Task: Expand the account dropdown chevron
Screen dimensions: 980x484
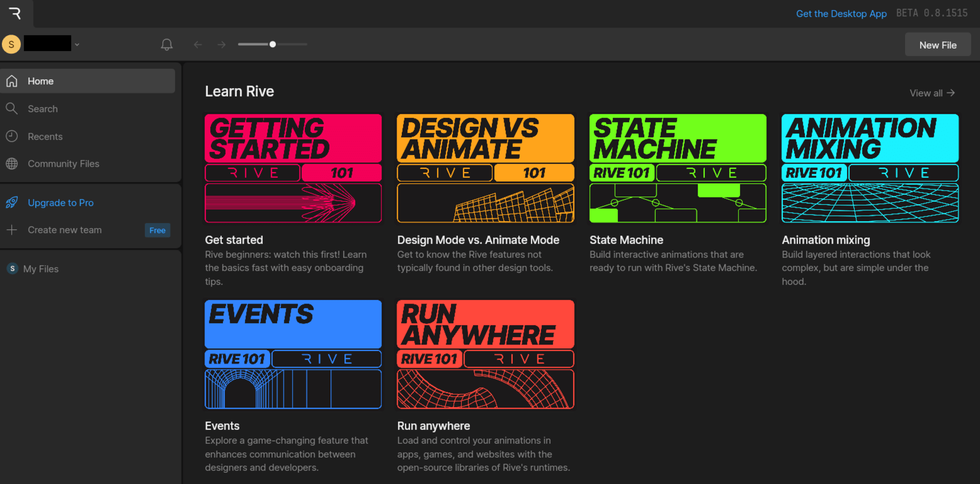Action: [x=77, y=45]
